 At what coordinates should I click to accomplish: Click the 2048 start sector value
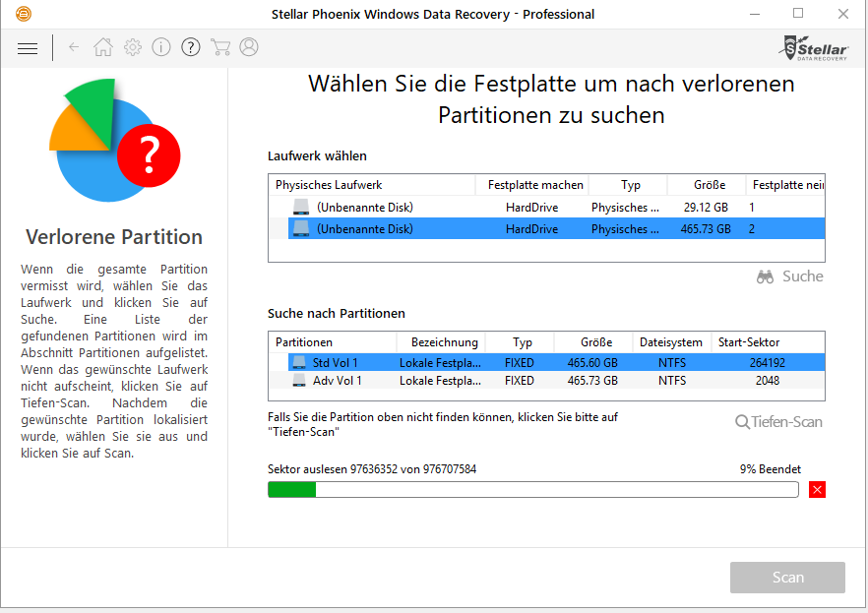[x=768, y=381]
